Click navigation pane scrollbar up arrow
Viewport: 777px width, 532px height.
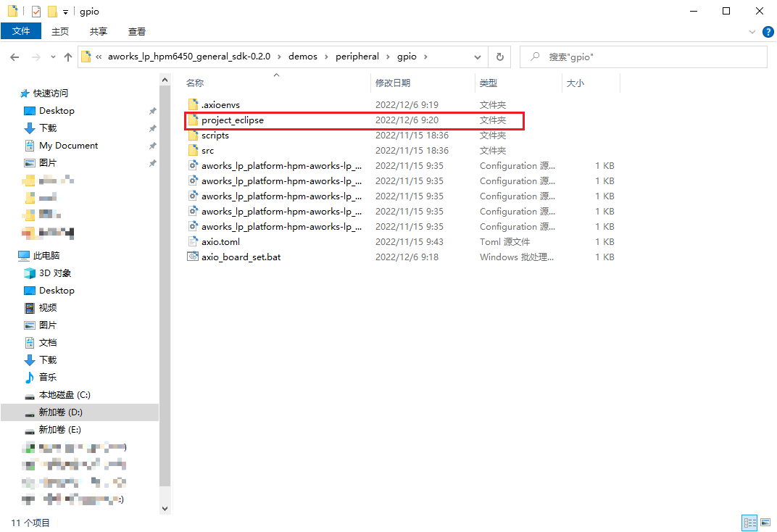click(x=165, y=80)
